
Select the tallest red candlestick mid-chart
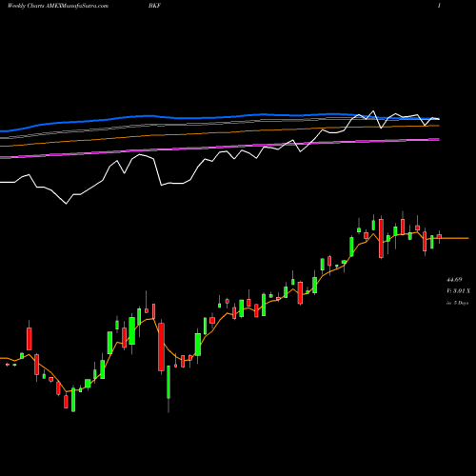161,347
